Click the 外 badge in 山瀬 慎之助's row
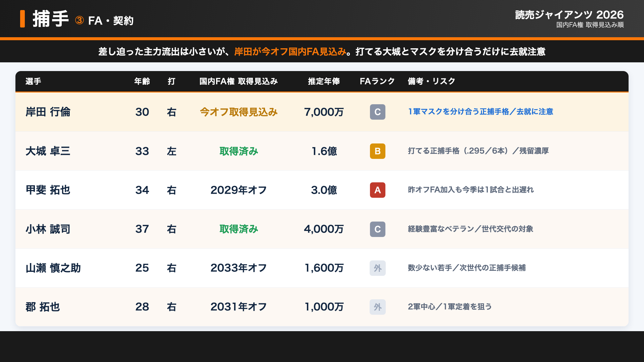The image size is (644, 362). coord(377,268)
